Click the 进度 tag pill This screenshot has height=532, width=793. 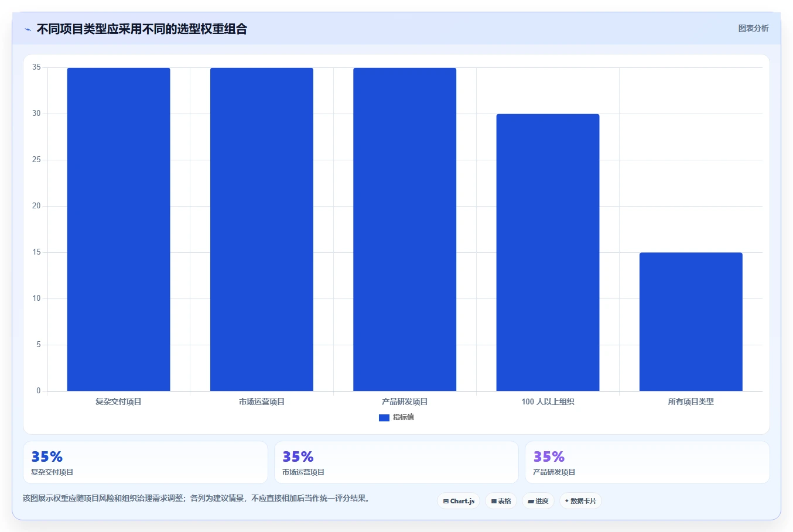coord(538,501)
